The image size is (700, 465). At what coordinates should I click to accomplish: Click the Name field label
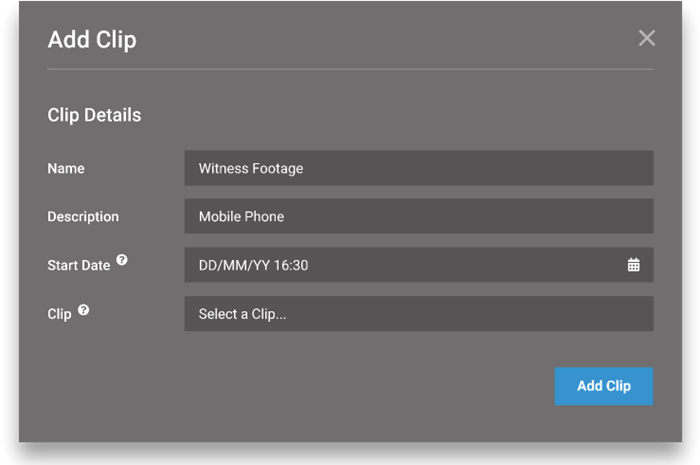(x=66, y=168)
